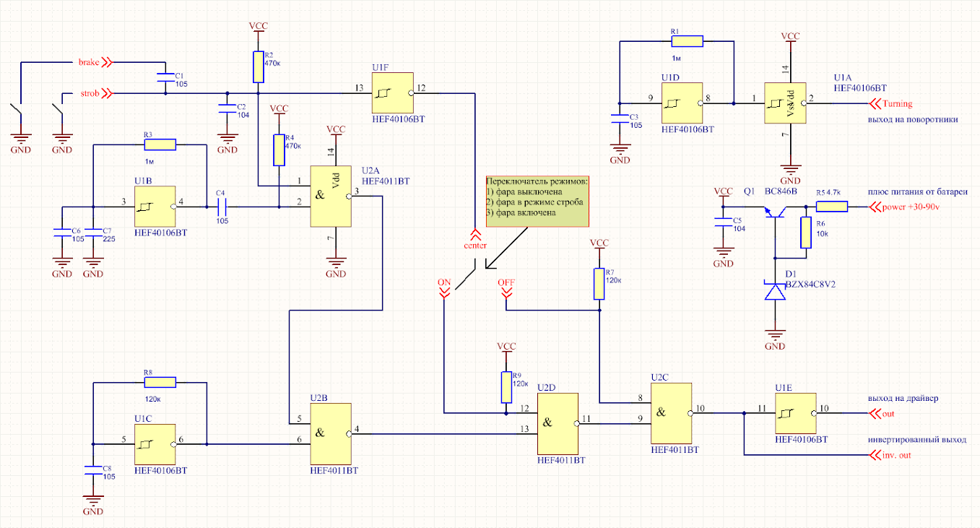
Task: Click 'плюс питания от батареи' text
Action: [918, 191]
